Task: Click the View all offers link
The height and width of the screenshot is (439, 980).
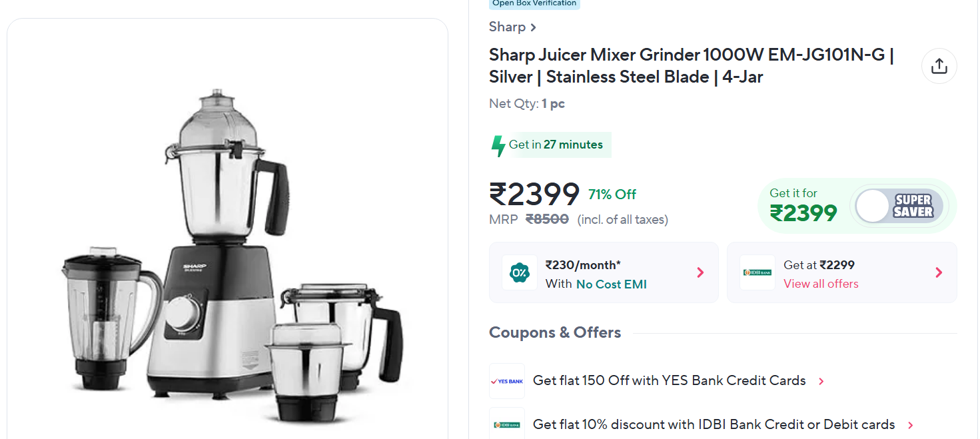Action: (x=821, y=284)
